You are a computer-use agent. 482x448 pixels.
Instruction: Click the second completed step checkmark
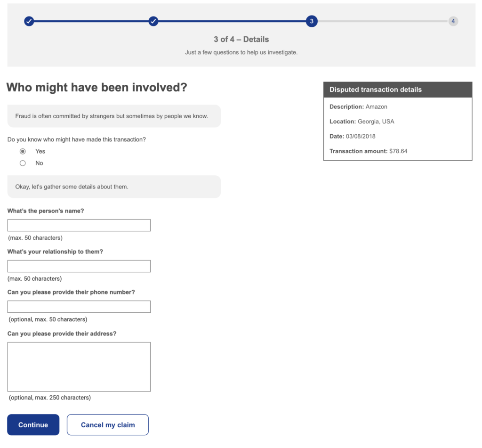tap(153, 21)
